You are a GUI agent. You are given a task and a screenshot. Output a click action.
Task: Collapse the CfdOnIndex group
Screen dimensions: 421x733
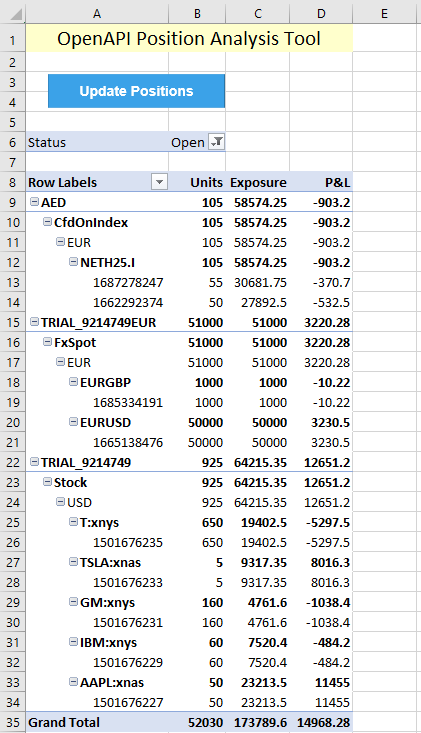point(47,222)
